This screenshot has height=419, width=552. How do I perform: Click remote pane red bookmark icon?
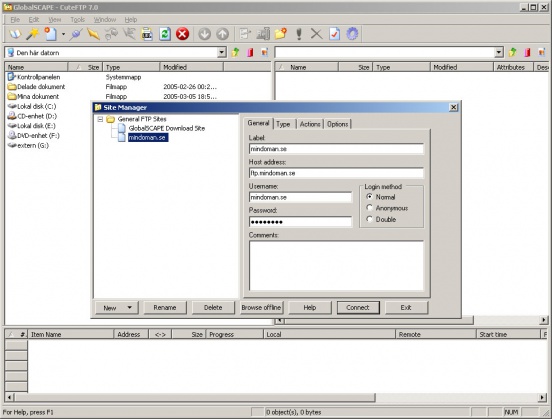[x=527, y=53]
